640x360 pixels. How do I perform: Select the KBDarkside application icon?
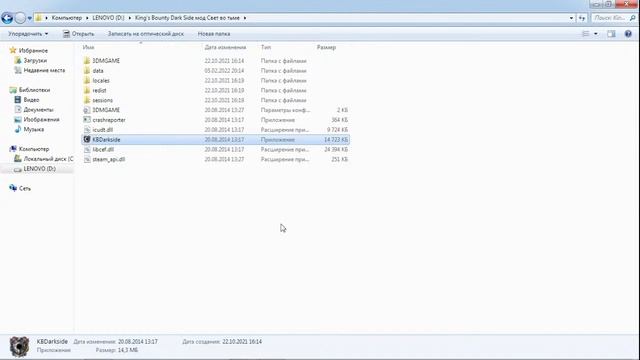(x=87, y=139)
